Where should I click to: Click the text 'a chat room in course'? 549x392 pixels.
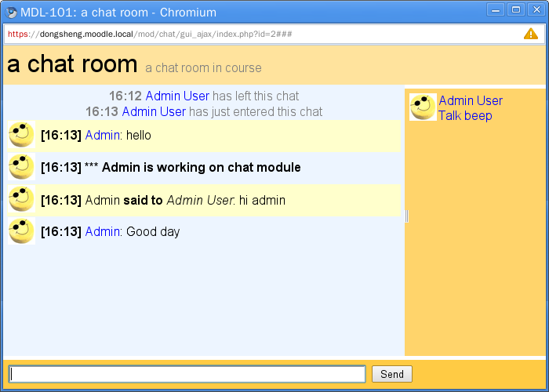(x=203, y=67)
